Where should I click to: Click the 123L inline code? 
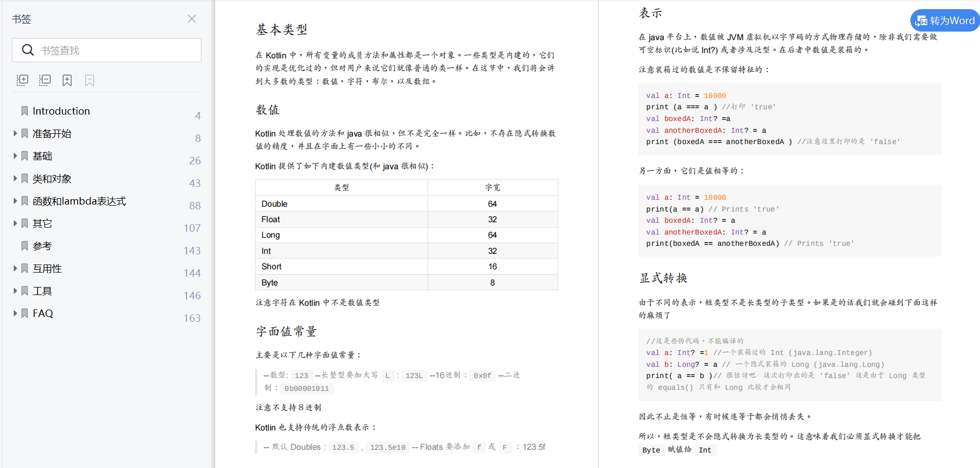414,375
